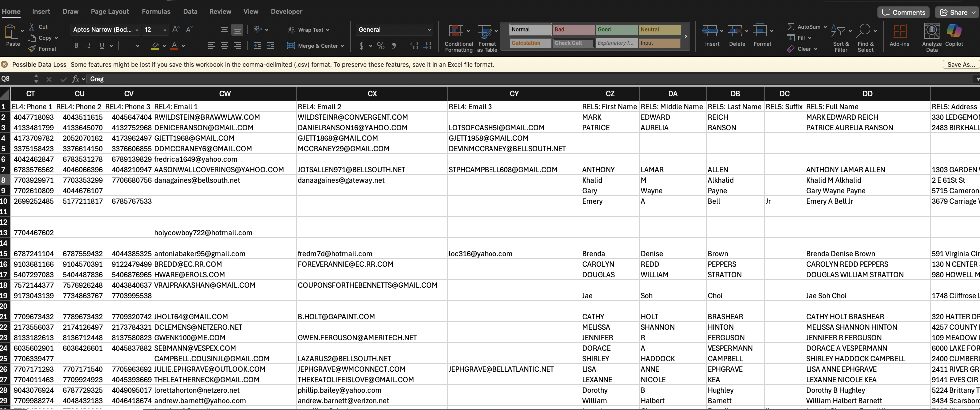This screenshot has height=410, width=980.
Task: Click the Copy icon
Action: pos(32,38)
